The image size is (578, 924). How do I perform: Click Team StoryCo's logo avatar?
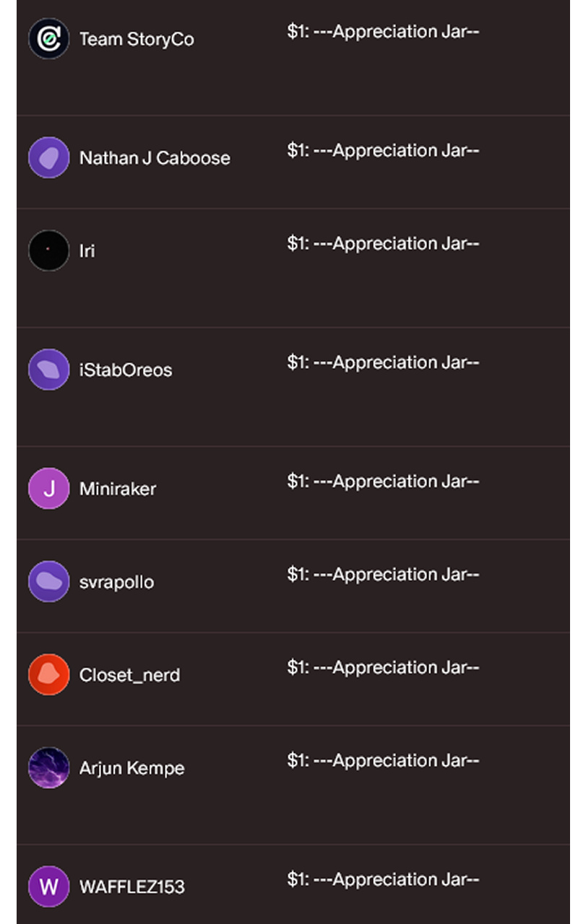[x=48, y=39]
